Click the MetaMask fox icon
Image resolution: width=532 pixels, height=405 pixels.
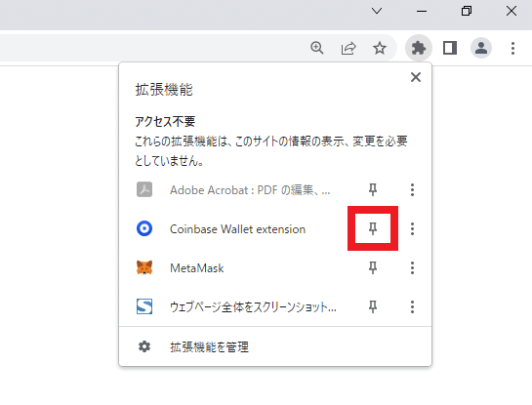point(144,267)
